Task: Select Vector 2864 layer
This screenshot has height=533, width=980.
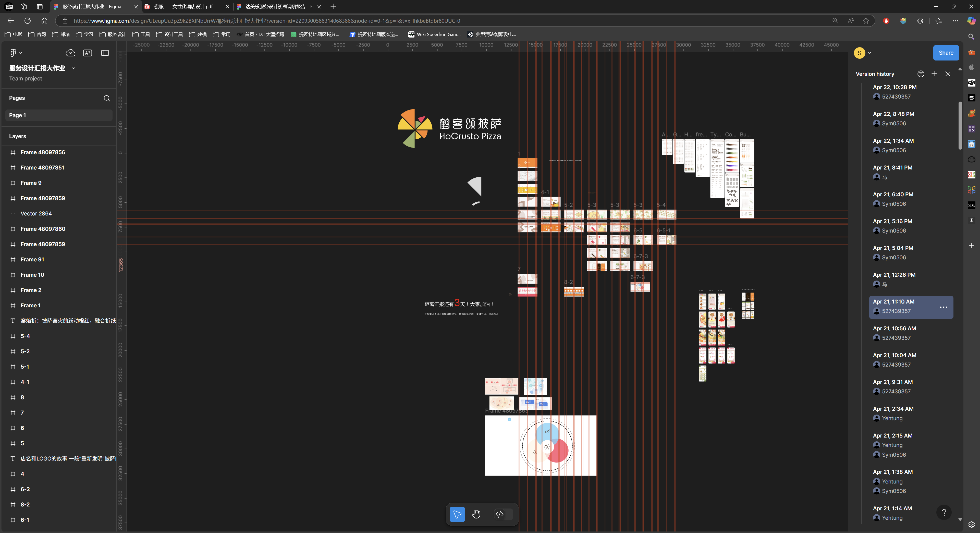Action: [59, 213]
